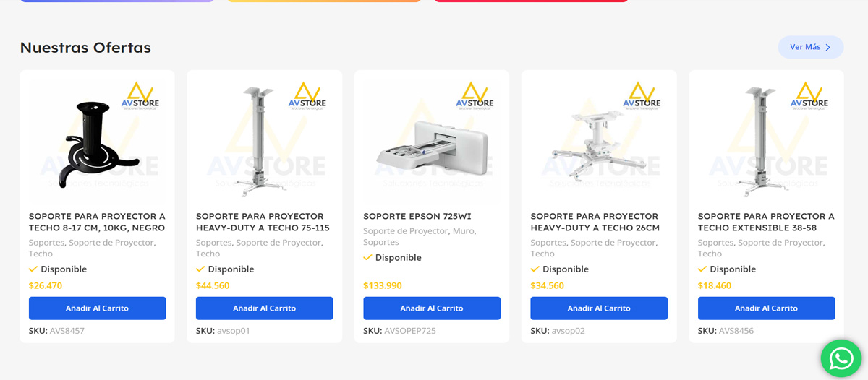Open Soporte Techo Extensible 38-58 title
Image resolution: width=868 pixels, height=380 pixels.
[766, 222]
